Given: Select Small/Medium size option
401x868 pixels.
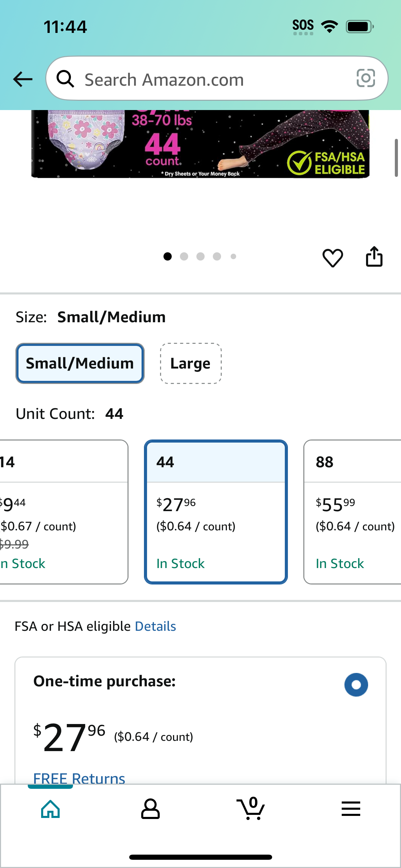Looking at the screenshot, I should tap(80, 363).
